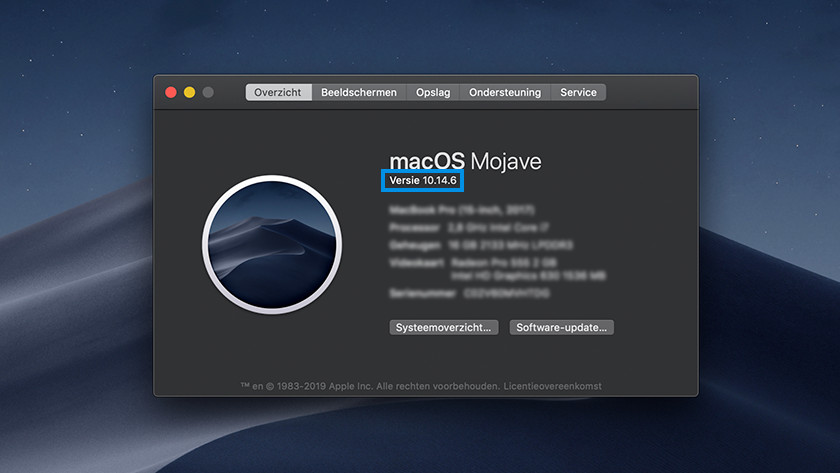Viewport: 840px width, 473px height.
Task: Click the macOS Mojave circular logo
Action: 272,245
